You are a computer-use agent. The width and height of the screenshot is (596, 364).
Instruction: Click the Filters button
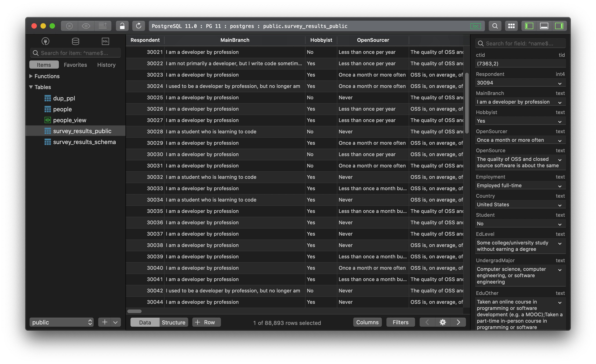pyautogui.click(x=400, y=322)
